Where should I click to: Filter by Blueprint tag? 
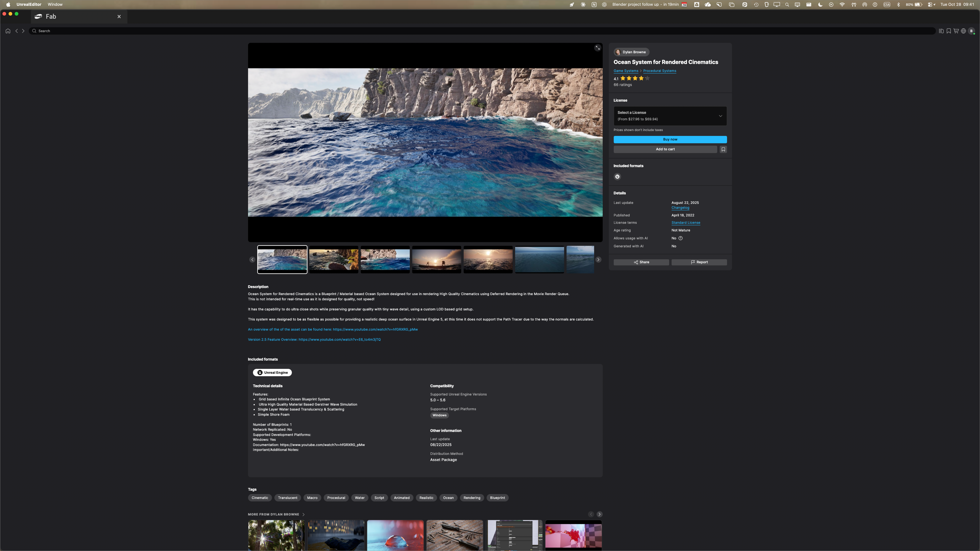498,498
